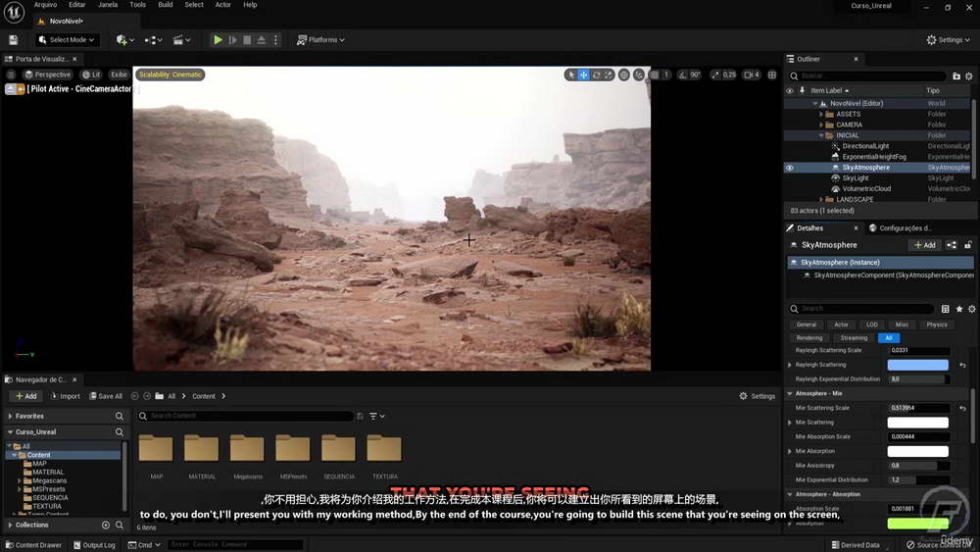Select the Rendering filter in Details
This screenshot has height=552, width=980.
(x=809, y=338)
